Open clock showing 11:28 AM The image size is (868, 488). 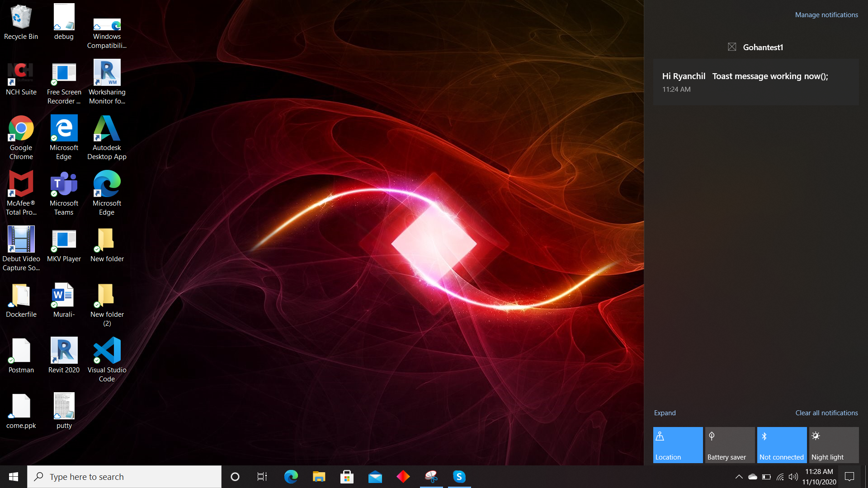tap(819, 477)
